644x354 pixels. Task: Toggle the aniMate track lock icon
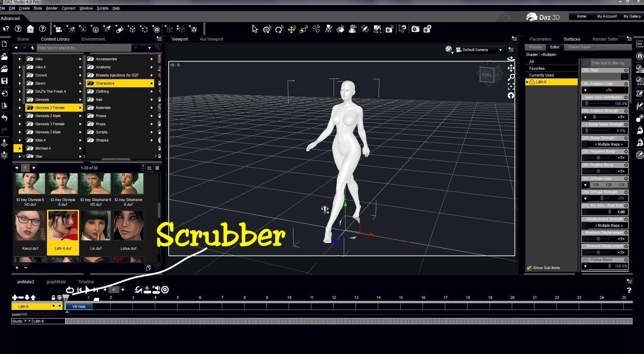pyautogui.click(x=53, y=298)
